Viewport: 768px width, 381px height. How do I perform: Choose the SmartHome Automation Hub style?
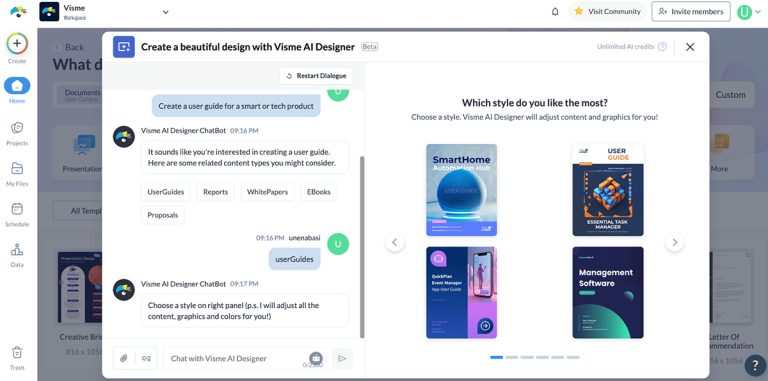(x=461, y=190)
